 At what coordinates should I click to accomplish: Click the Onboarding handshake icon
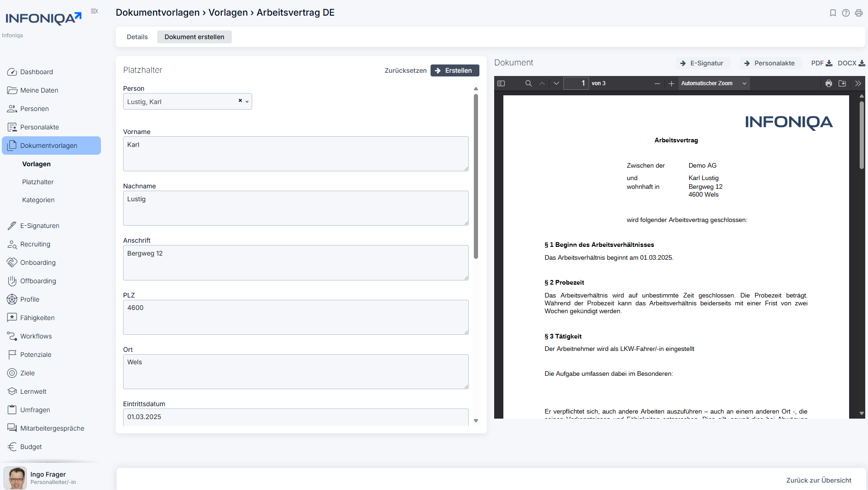pos(12,262)
